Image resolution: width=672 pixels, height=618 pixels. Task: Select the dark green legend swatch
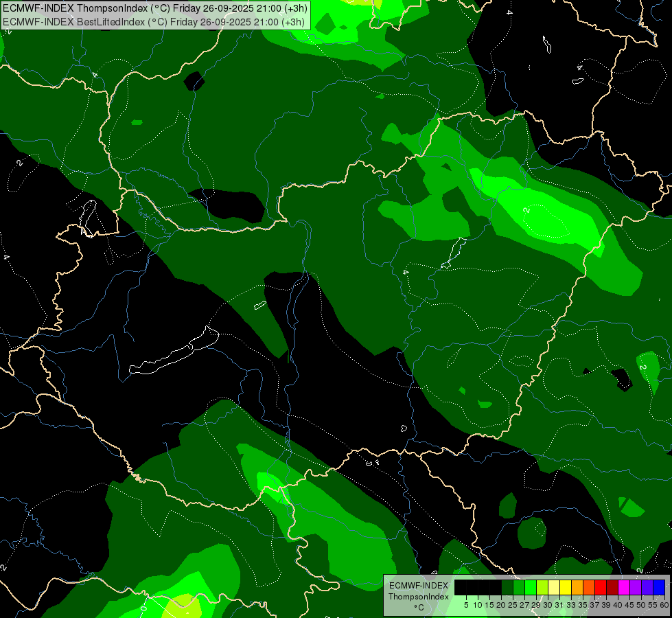coord(507,587)
